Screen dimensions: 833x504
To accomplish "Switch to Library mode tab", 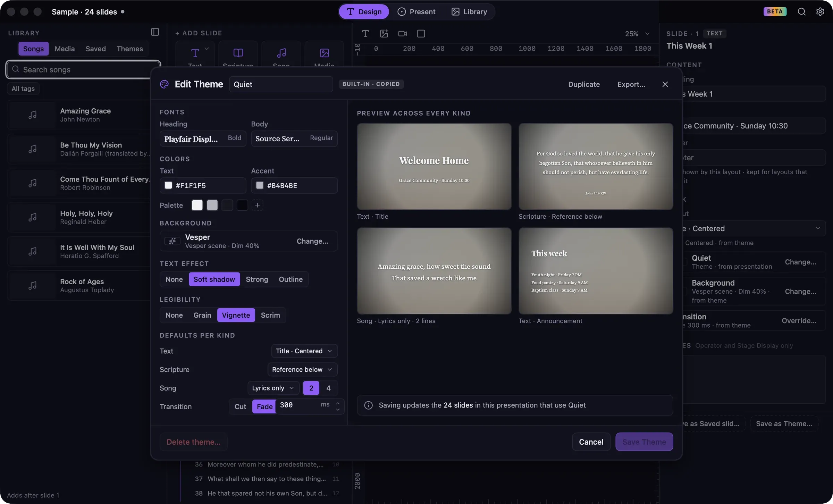I will tap(469, 11).
